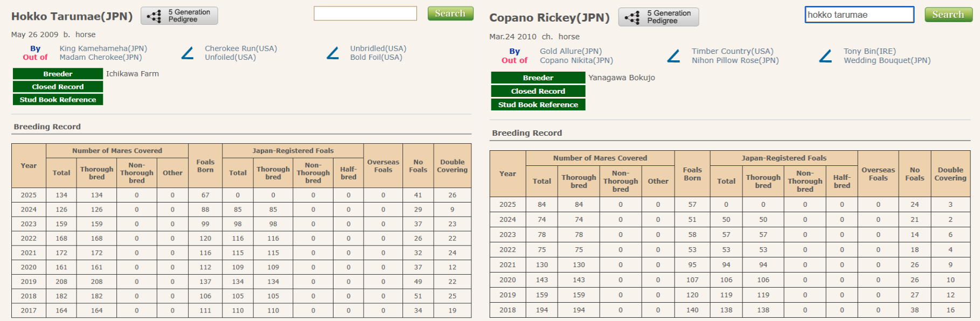Open sire Gold Allure(JPN) link

point(571,51)
